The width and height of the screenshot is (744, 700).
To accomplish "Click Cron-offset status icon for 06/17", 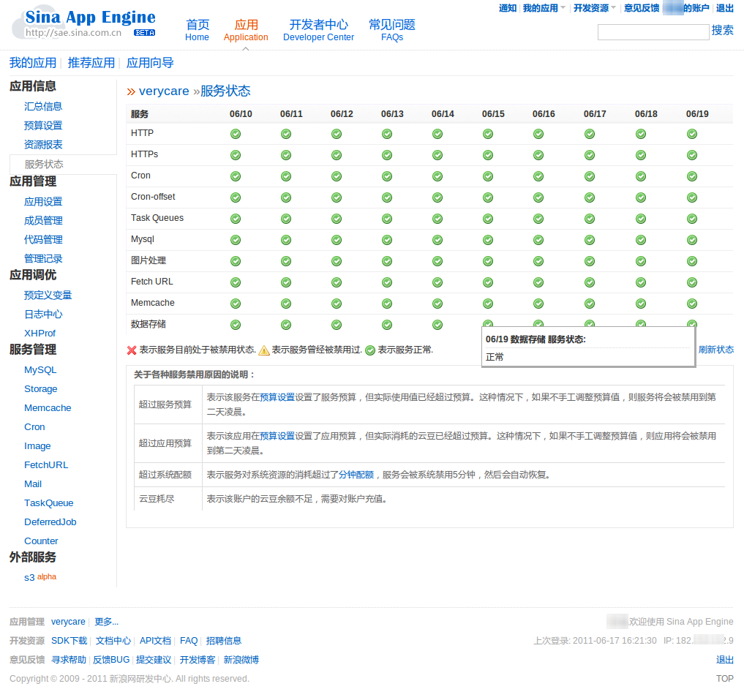I will click(590, 197).
